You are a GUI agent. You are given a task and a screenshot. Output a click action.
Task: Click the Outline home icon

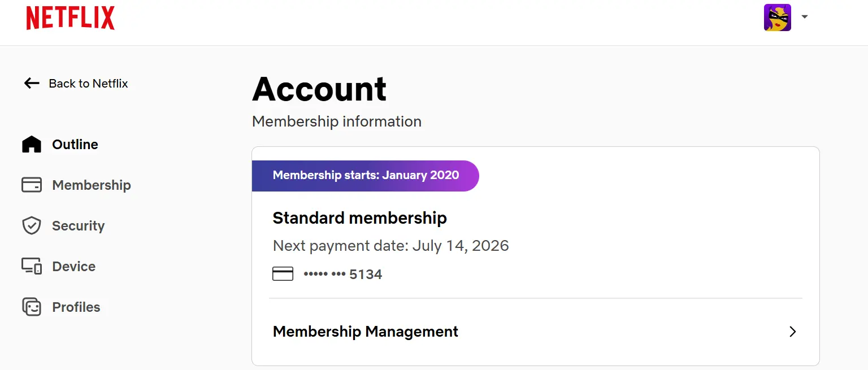click(32, 145)
